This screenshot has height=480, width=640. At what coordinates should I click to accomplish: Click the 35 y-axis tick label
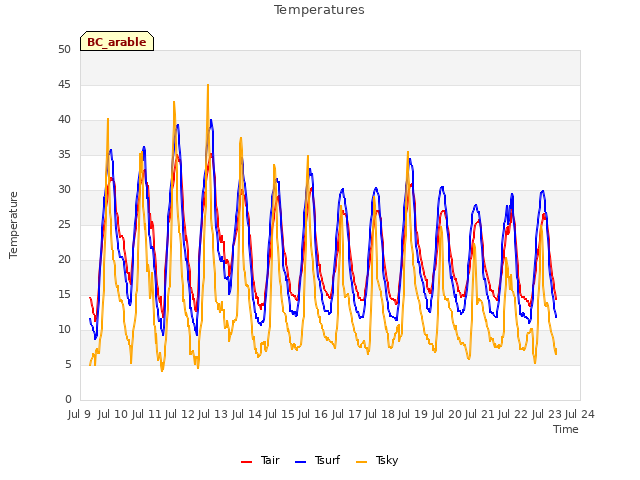point(64,155)
